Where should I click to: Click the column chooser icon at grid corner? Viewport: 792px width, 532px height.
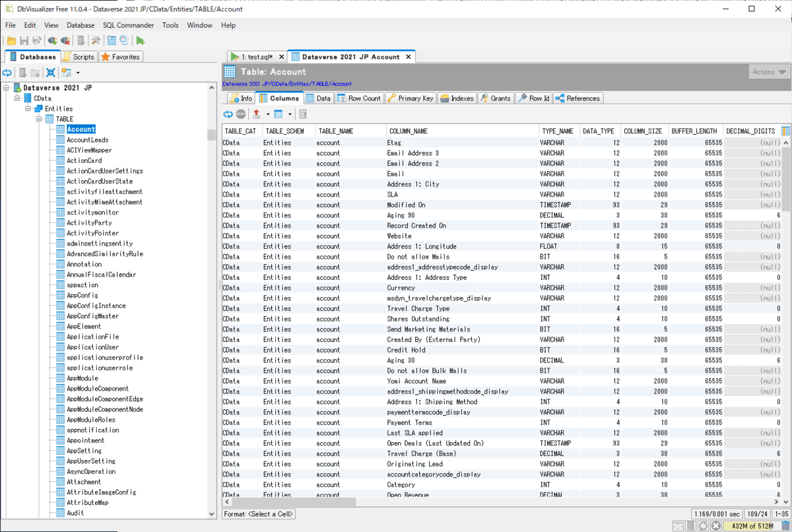[785, 131]
